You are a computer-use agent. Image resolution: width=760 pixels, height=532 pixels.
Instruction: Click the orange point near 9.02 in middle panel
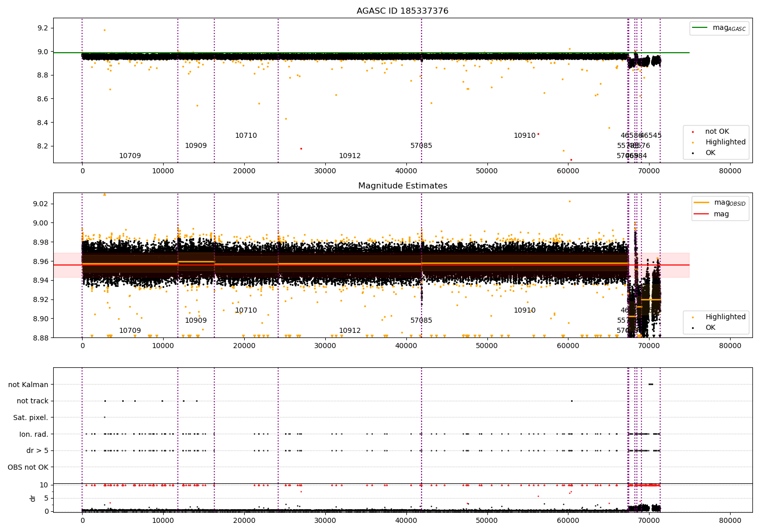tap(569, 201)
